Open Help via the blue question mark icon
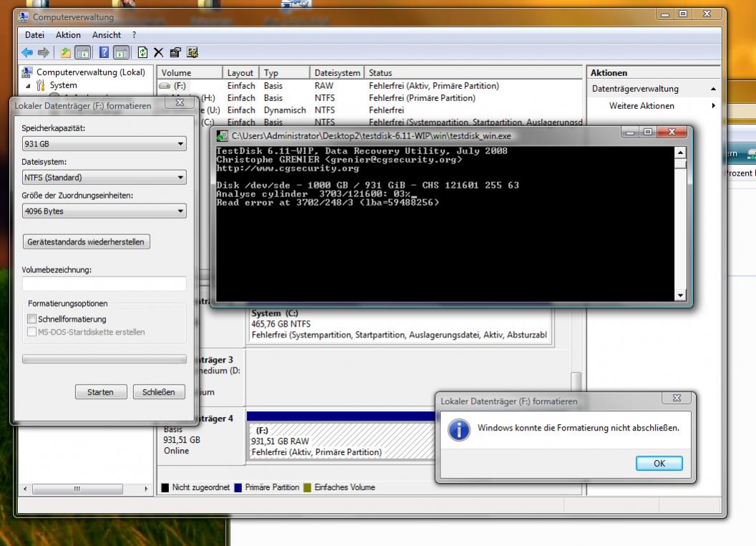This screenshot has height=546, width=756. [x=104, y=52]
